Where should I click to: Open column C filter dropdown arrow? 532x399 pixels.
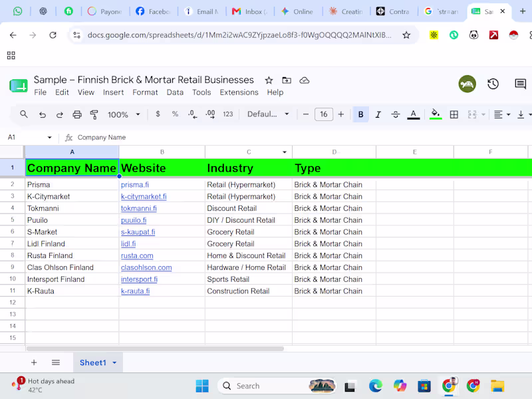click(285, 152)
